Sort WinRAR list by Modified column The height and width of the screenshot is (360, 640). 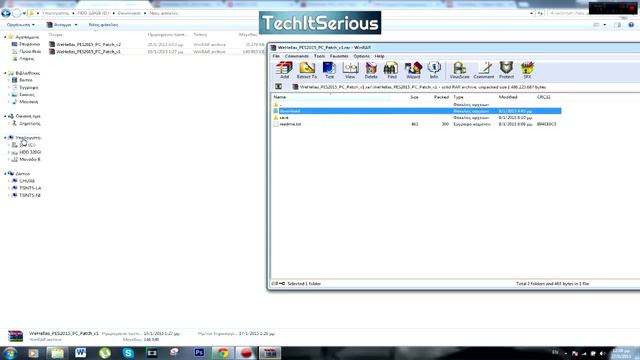point(508,97)
